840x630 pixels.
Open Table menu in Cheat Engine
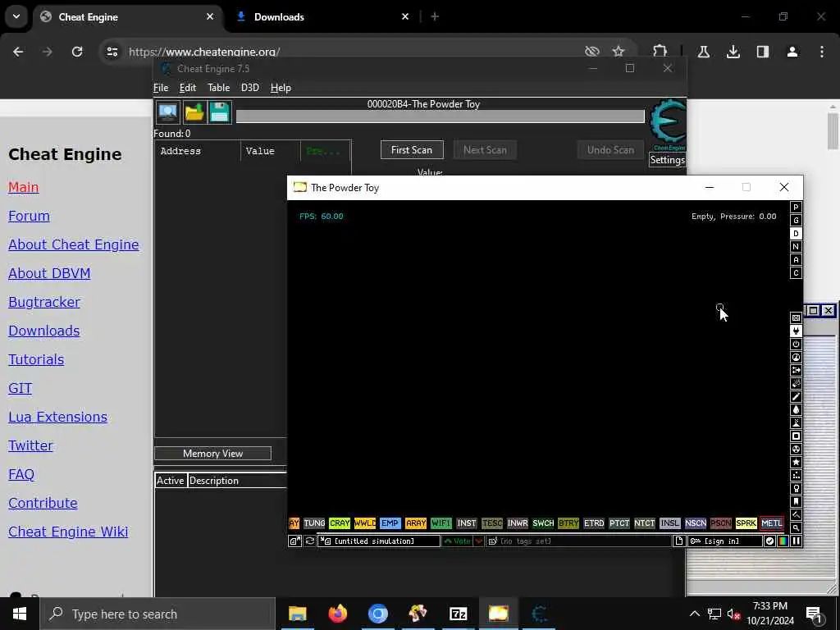218,88
